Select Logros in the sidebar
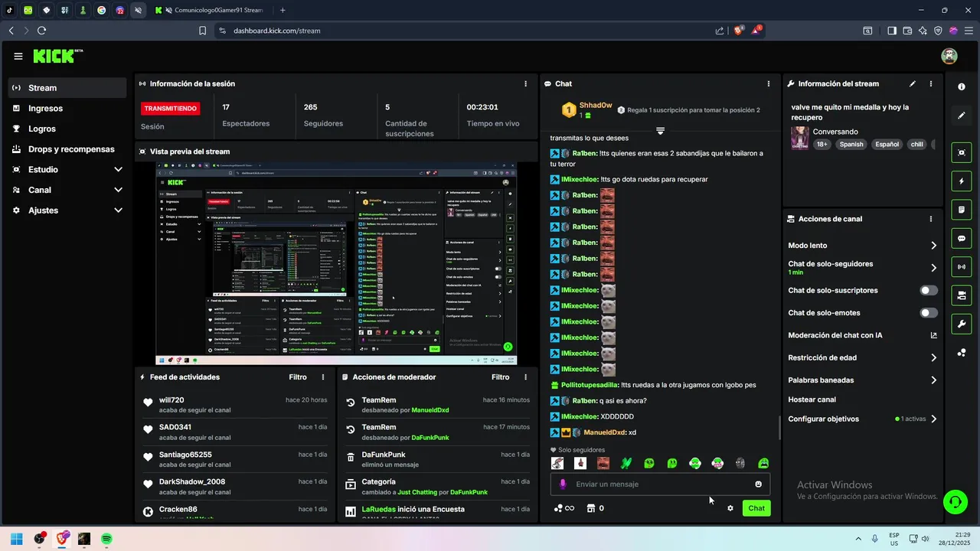This screenshot has width=980, height=551. point(67,129)
